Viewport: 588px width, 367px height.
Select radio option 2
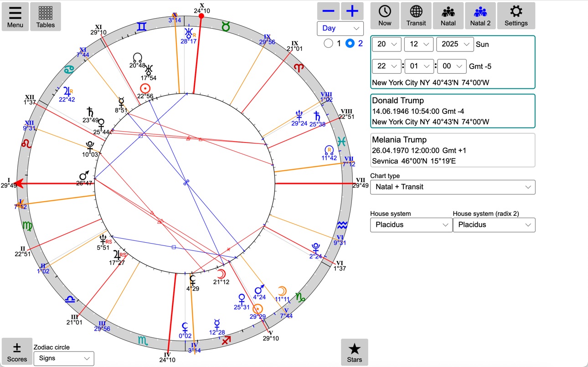pos(350,44)
